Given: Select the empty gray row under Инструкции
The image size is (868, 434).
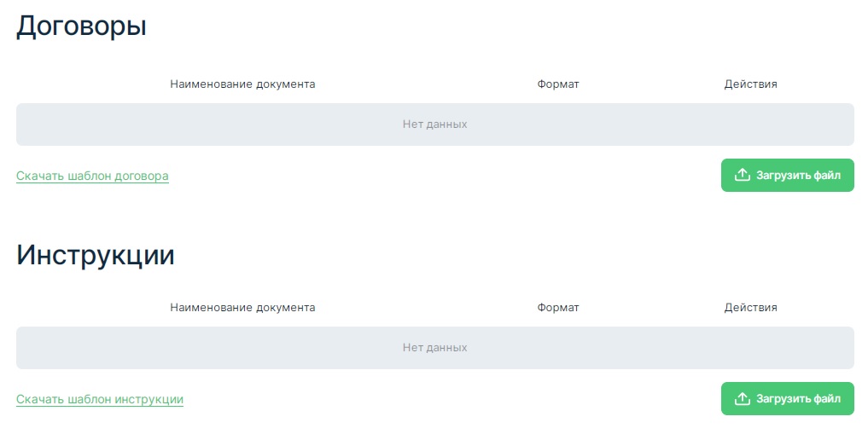Looking at the screenshot, I should 213,348.
